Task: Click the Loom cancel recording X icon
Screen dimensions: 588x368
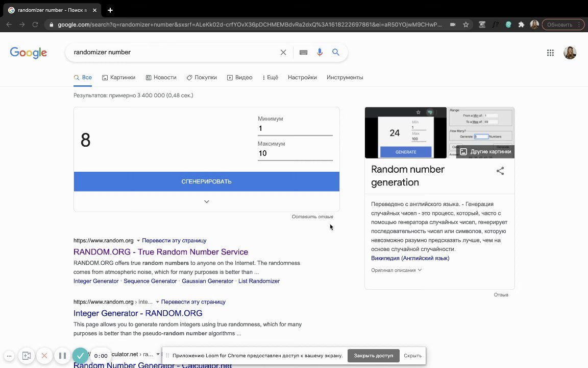Action: coord(44,355)
